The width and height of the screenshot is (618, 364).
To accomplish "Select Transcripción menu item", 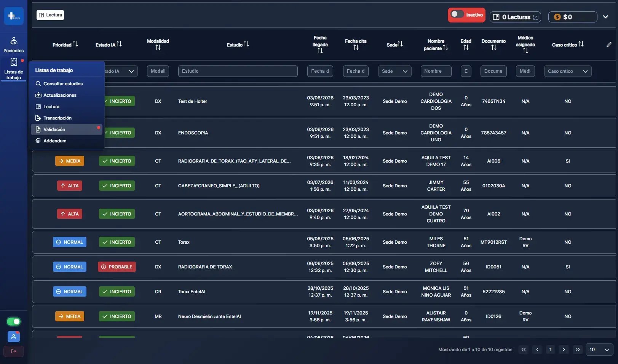I will [x=66, y=118].
